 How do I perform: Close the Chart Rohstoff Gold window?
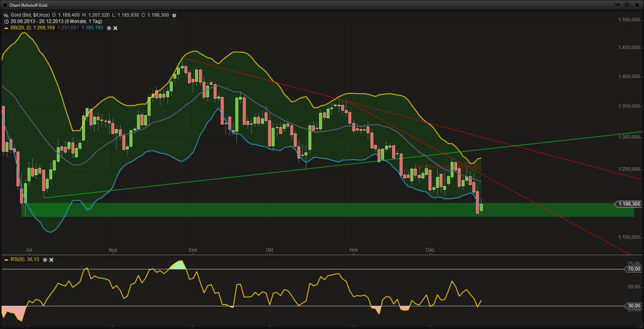tap(637, 4)
